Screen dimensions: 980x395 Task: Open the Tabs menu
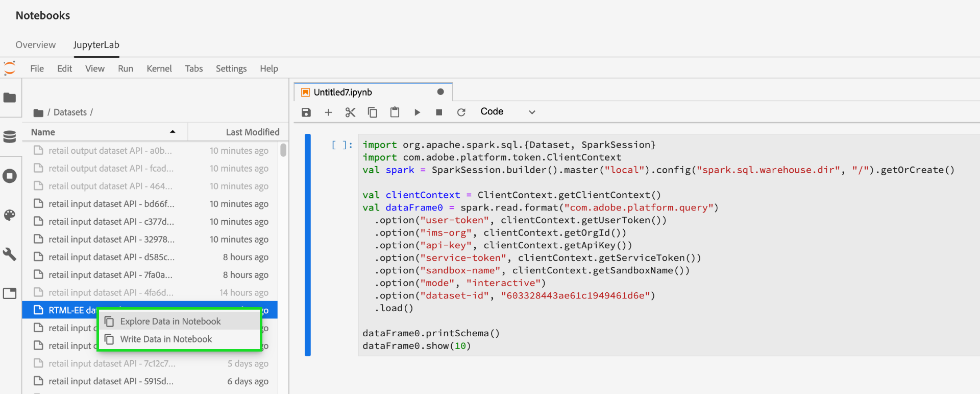194,68
